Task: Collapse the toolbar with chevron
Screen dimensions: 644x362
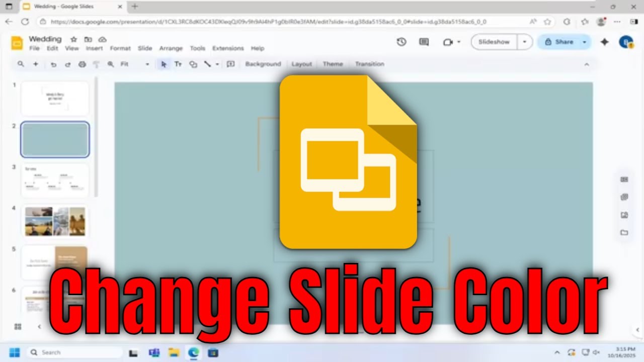Action: click(x=586, y=64)
